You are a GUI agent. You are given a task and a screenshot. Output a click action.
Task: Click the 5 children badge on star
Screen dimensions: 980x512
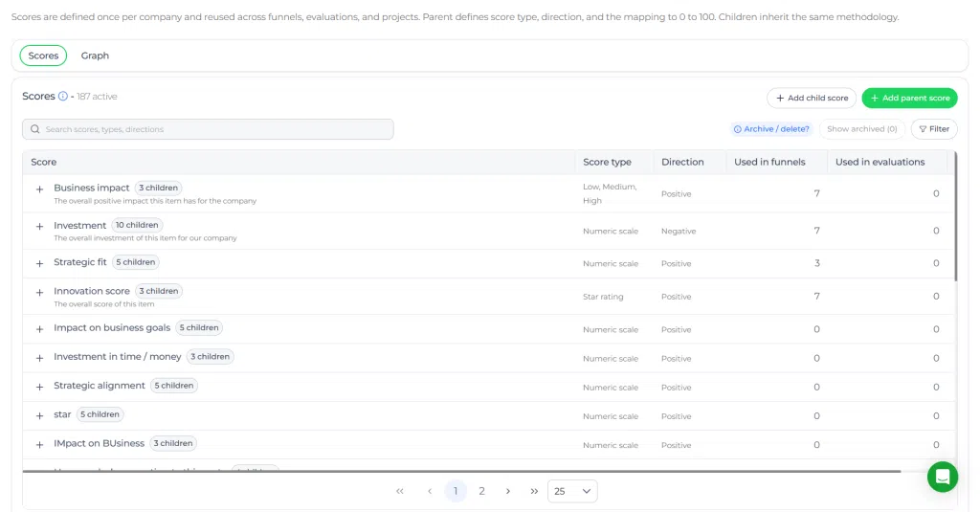click(x=100, y=413)
